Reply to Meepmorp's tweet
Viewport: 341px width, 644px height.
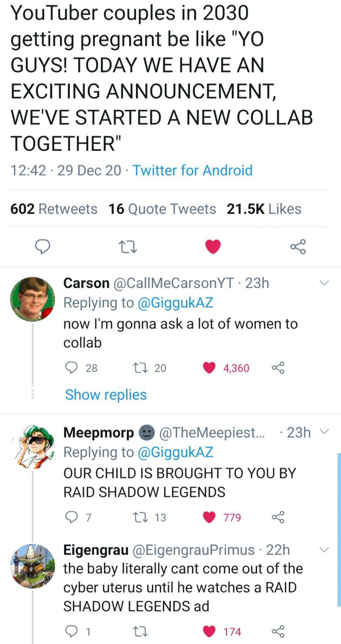click(x=72, y=517)
